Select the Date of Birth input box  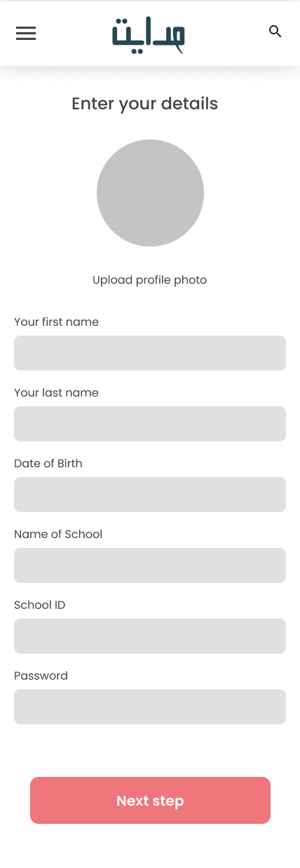(150, 495)
